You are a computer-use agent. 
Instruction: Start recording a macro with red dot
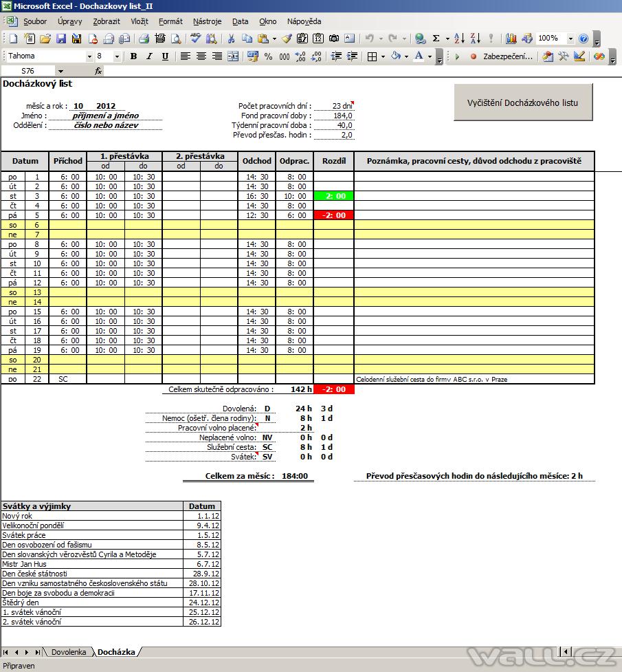click(x=474, y=56)
